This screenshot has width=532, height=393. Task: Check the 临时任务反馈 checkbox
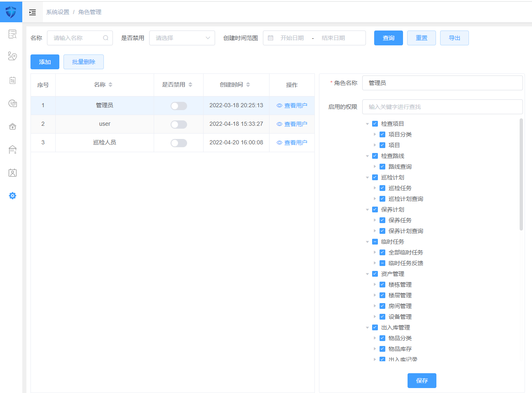(382, 263)
